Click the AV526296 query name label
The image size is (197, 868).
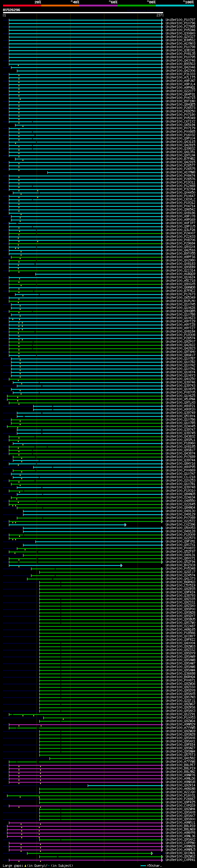tap(11, 10)
